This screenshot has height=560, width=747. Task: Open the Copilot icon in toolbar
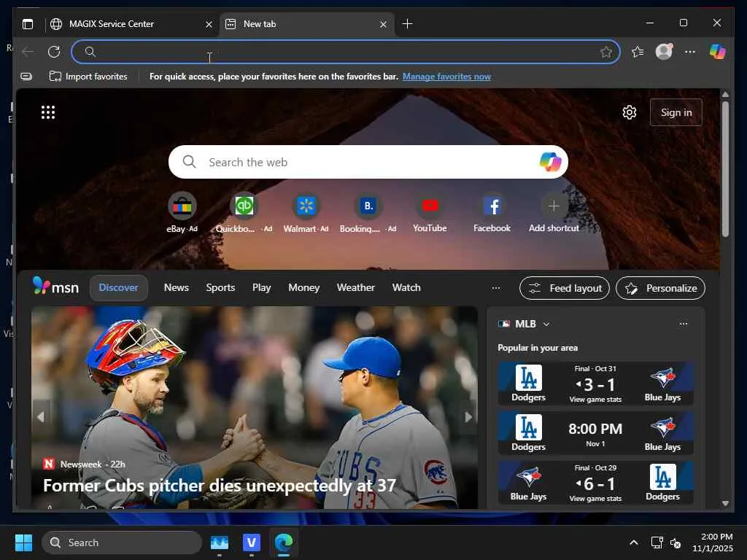(x=717, y=52)
